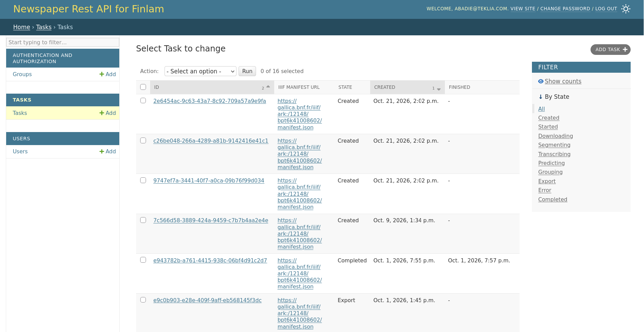Viewport: 644px width, 332px height.
Task: Check the box for task 2e6454ac-9c63
Action: pos(143,100)
